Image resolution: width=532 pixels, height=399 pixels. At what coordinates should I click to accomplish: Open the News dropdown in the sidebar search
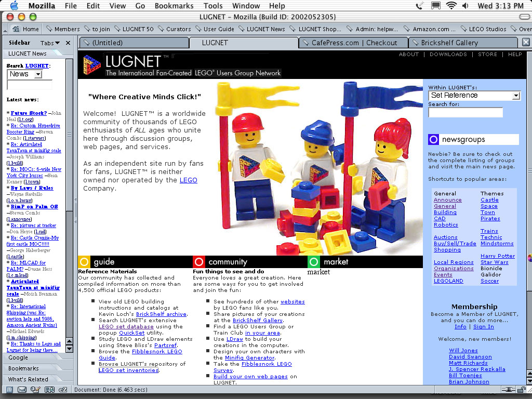click(x=24, y=74)
